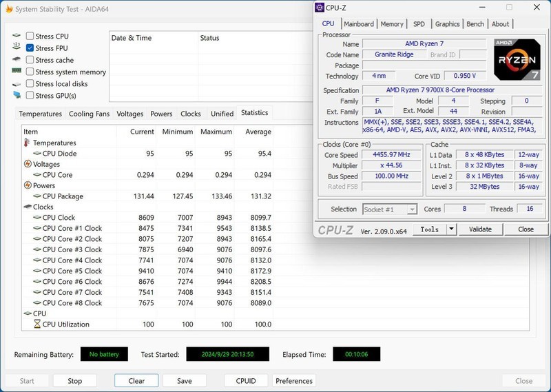
Task: Enable Stress system memory checkbox
Action: click(x=30, y=72)
